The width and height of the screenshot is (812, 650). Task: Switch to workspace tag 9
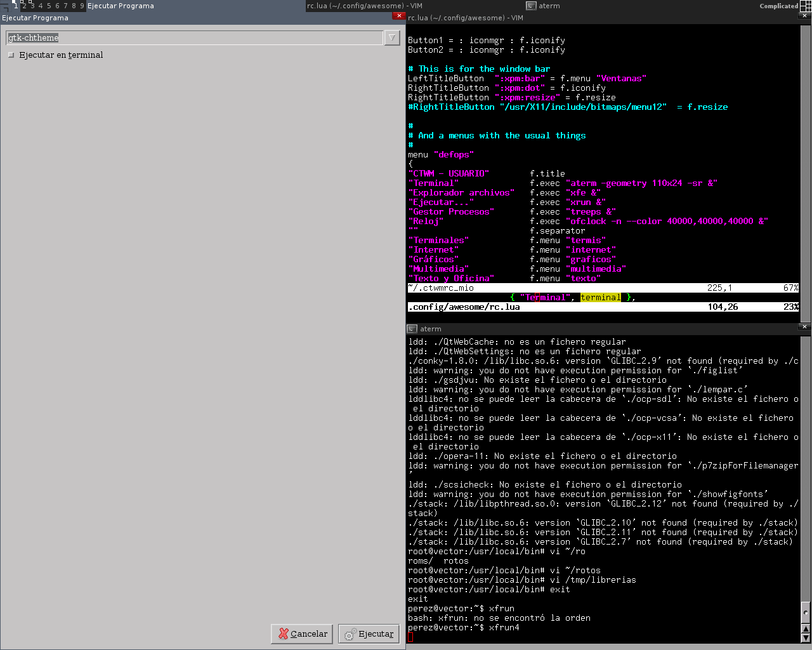(x=82, y=6)
